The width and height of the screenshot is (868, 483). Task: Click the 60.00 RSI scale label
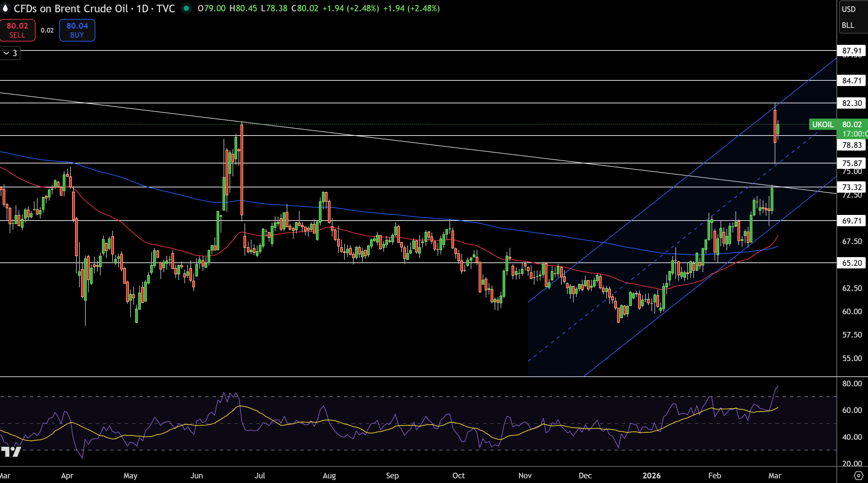852,410
